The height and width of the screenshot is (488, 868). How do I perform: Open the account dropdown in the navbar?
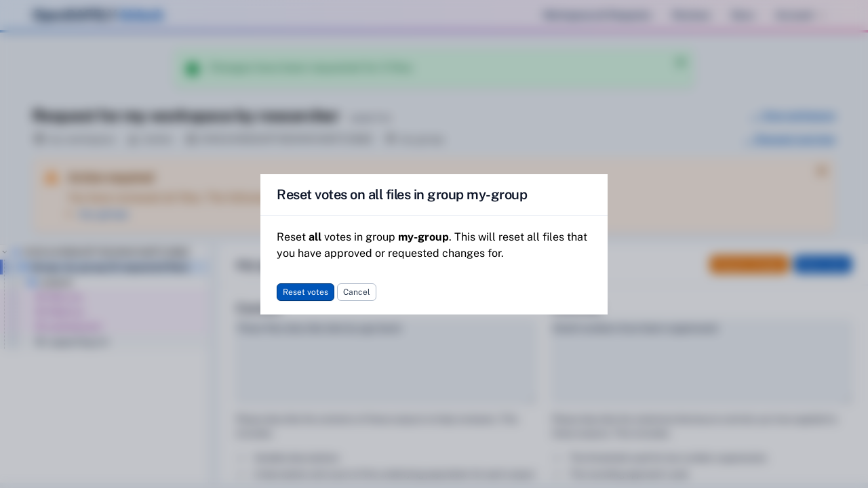click(x=795, y=15)
